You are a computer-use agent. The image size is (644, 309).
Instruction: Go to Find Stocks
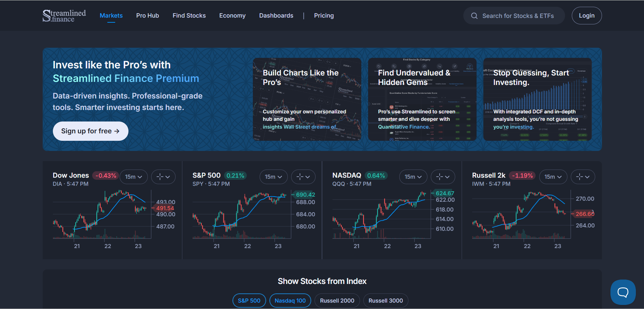tap(189, 16)
